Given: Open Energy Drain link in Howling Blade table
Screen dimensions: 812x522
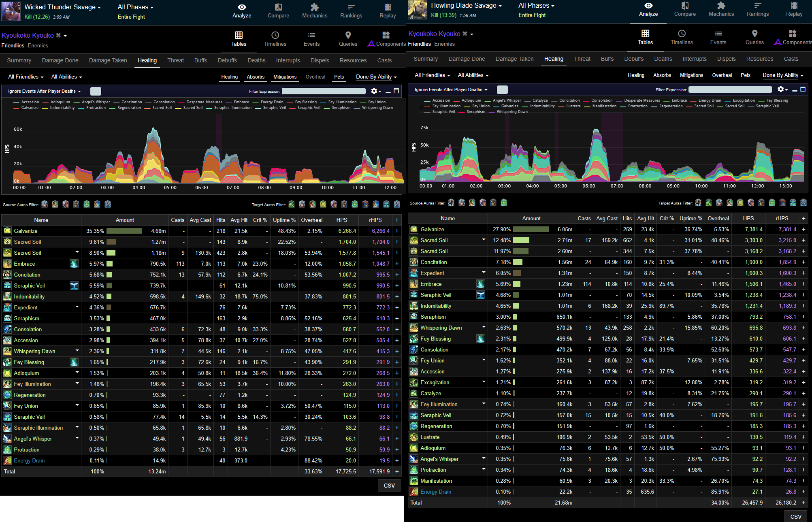Looking at the screenshot, I should [436, 492].
